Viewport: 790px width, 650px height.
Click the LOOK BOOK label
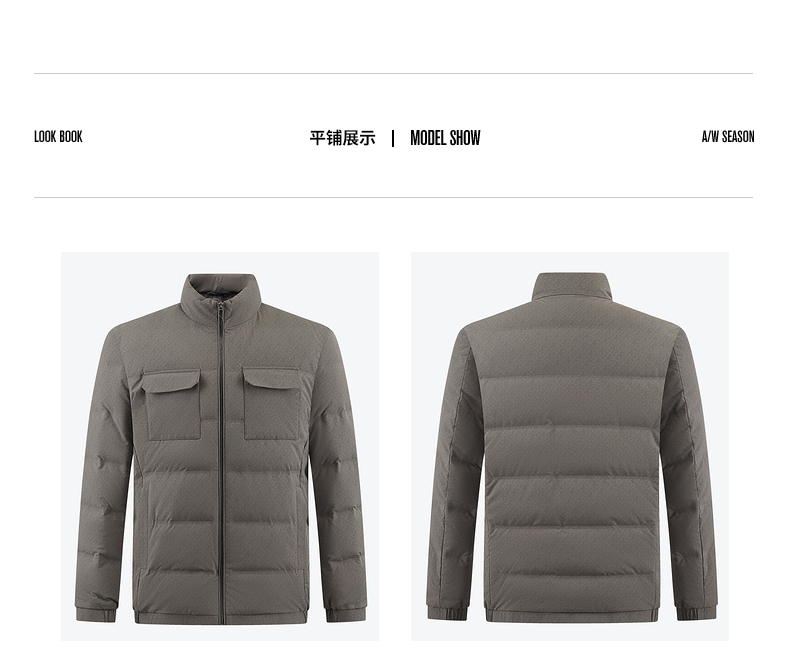58,137
